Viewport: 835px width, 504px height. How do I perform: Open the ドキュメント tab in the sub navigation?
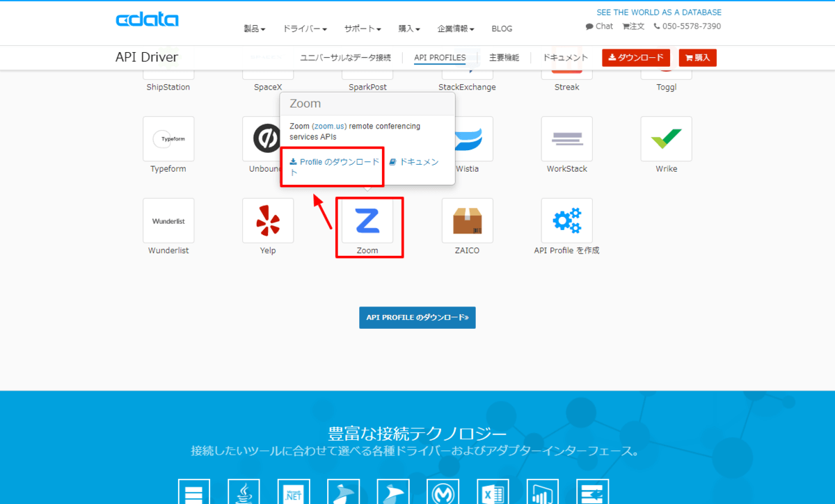coord(566,58)
